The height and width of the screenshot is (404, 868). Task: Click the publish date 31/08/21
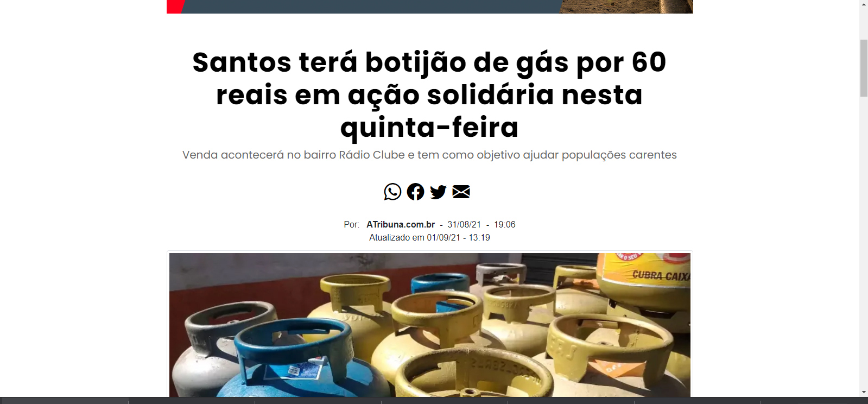coord(464,224)
